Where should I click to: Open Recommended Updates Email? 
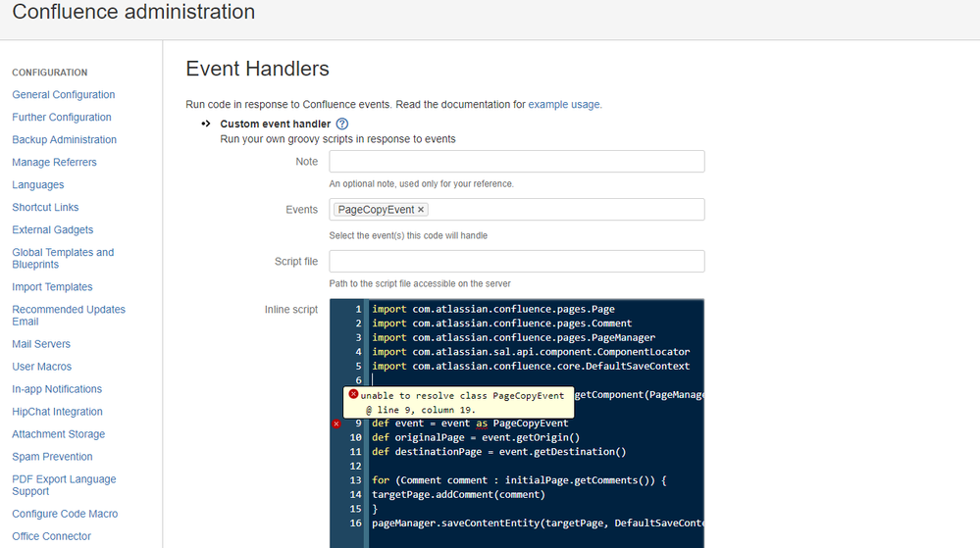[x=68, y=315]
